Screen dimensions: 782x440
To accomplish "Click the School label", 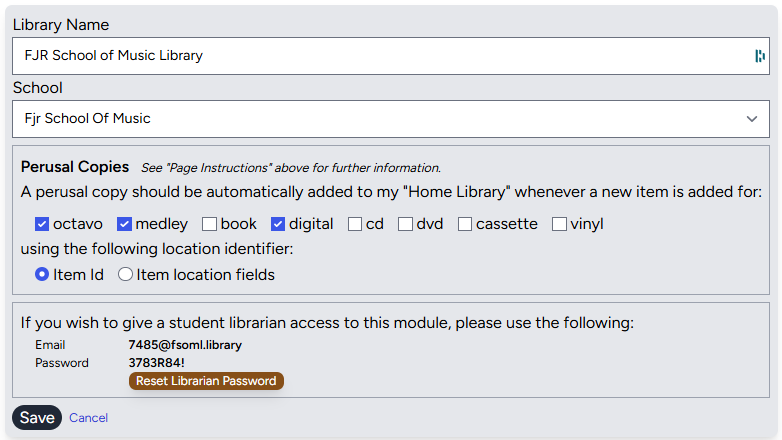I will pyautogui.click(x=38, y=87).
